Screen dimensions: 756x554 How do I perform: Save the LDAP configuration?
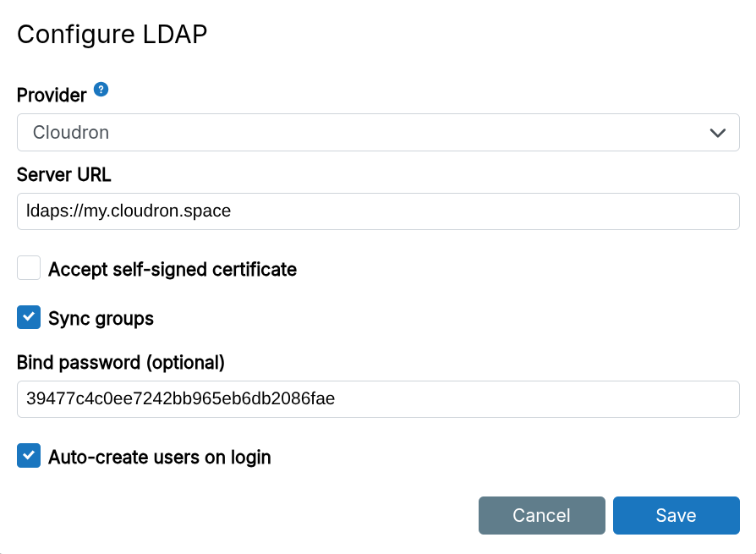(676, 515)
